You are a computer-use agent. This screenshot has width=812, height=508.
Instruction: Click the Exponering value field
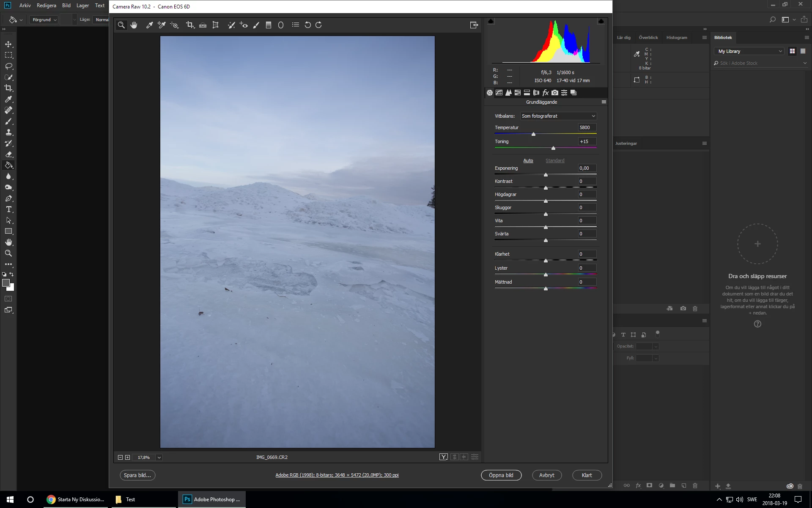[587, 168]
